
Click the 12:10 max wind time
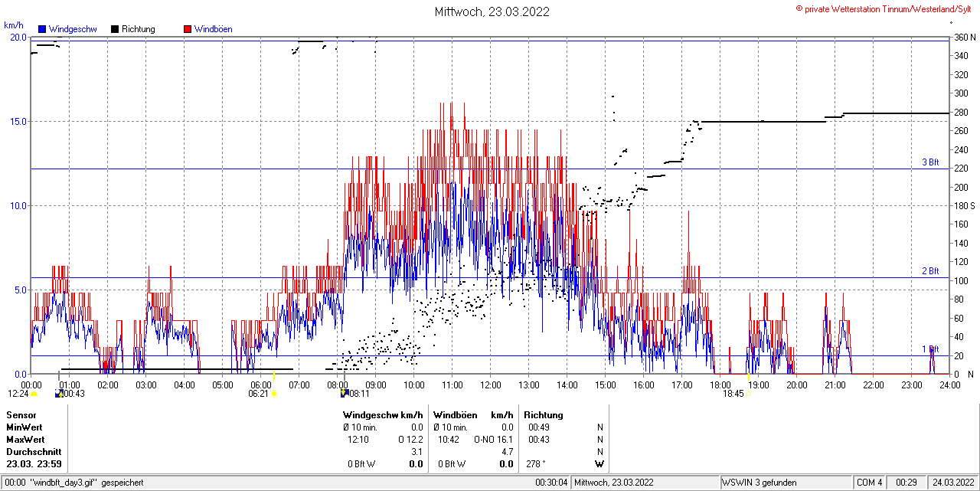358,440
